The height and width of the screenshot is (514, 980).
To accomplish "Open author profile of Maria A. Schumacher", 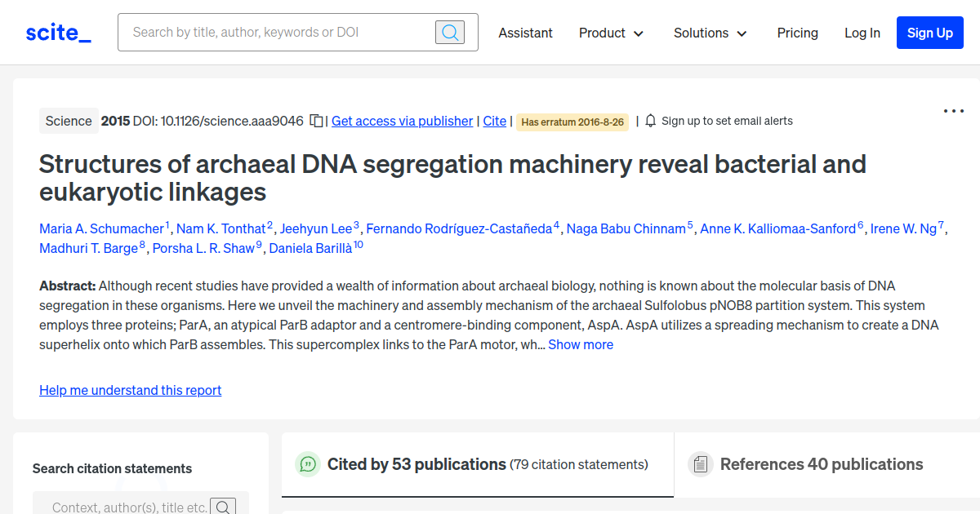I will [x=102, y=228].
